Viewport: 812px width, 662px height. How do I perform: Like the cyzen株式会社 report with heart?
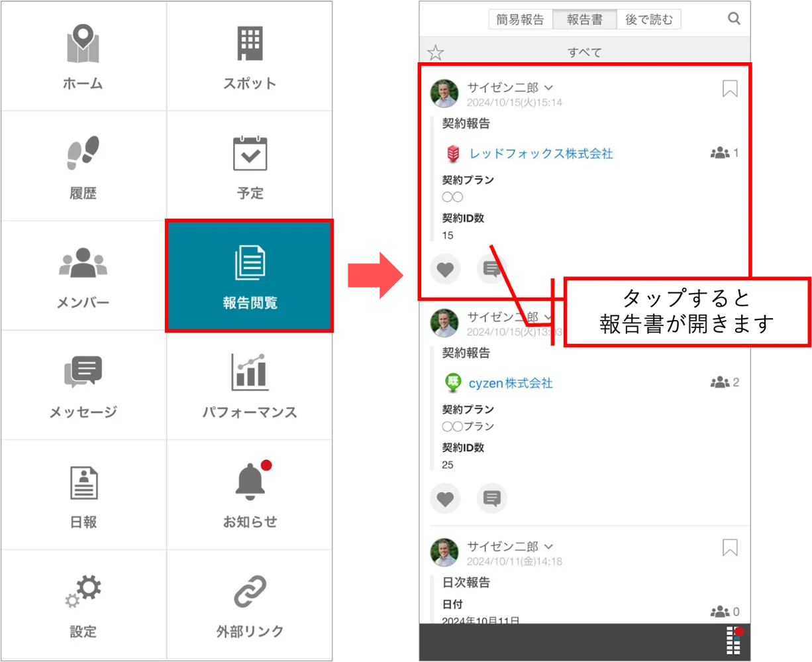[x=445, y=498]
